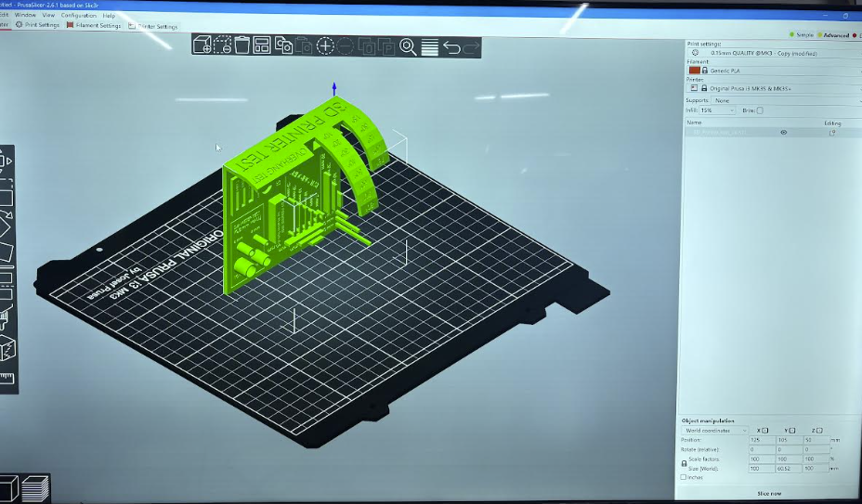Click the Split to parts icon

point(386,46)
